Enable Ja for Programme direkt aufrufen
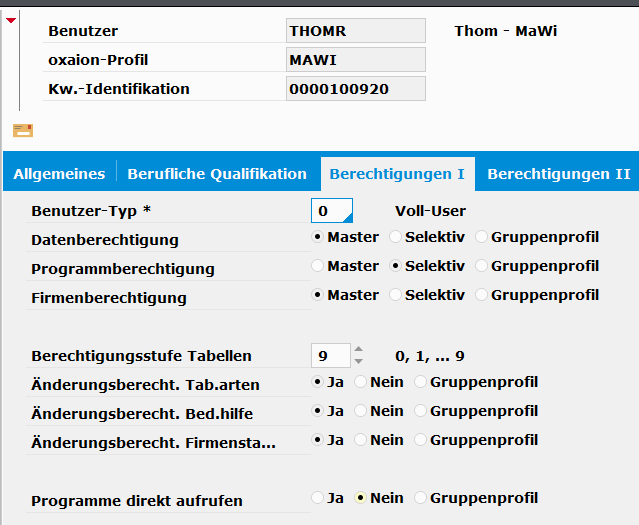Image resolution: width=639 pixels, height=525 pixels. 318,499
